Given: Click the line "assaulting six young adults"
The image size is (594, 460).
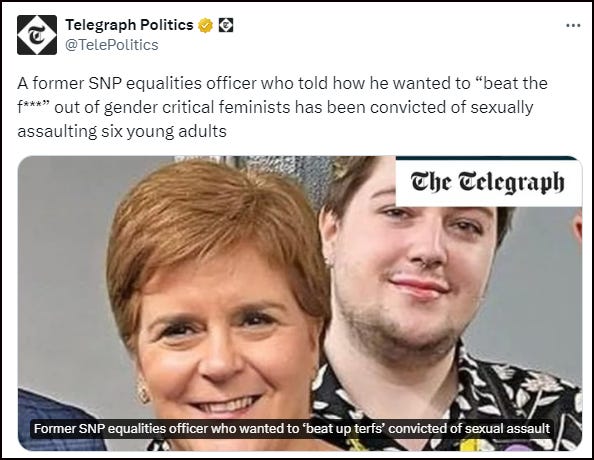Looking at the screenshot, I should pyautogui.click(x=122, y=132).
